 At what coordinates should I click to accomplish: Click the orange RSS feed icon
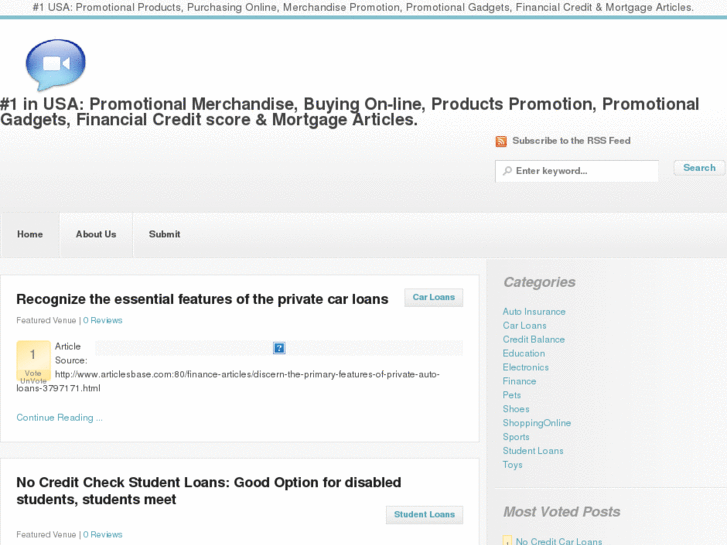(501, 141)
